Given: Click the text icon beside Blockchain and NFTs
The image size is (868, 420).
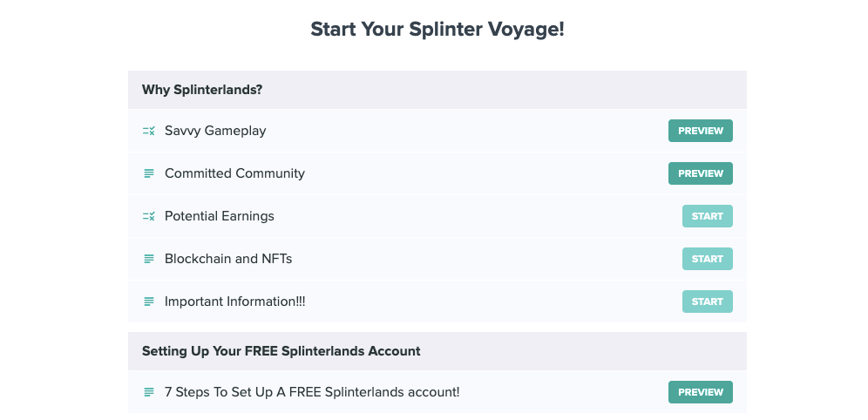Looking at the screenshot, I should coord(149,259).
